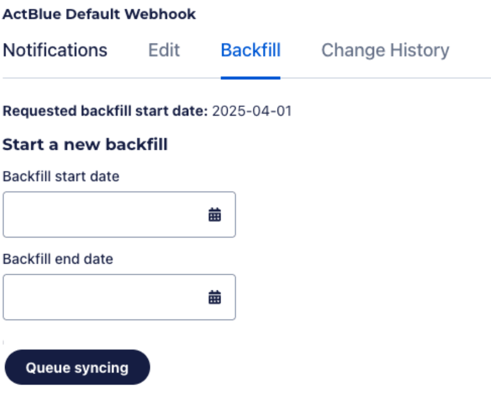Click the word 'History' in Change History tab
The height and width of the screenshot is (403, 491).
tap(420, 50)
